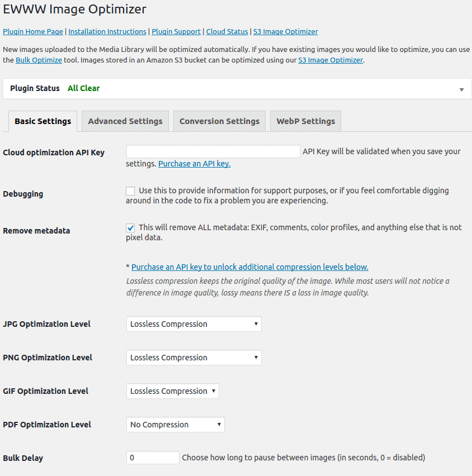Open the PNG Optimization Level dropdown
The width and height of the screenshot is (472, 476).
pos(194,357)
